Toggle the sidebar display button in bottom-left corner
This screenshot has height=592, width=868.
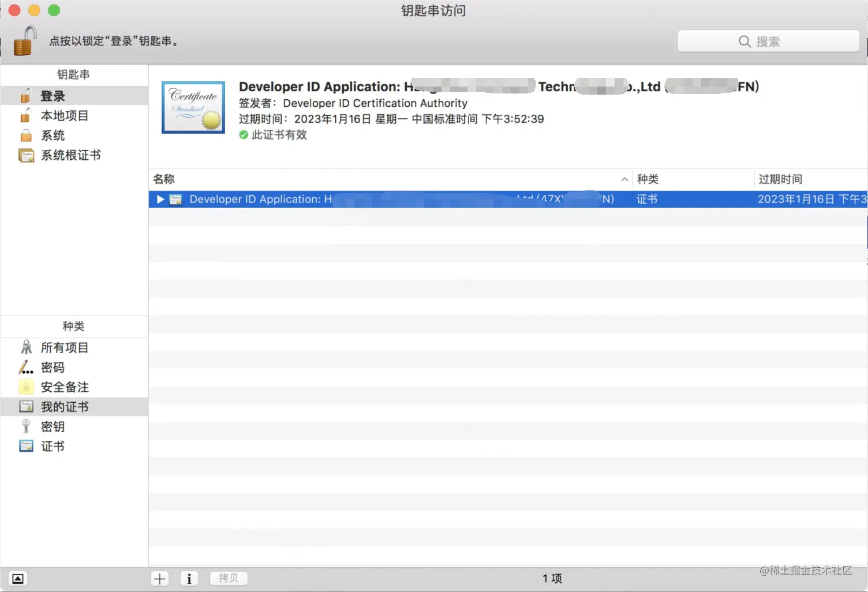coord(18,579)
